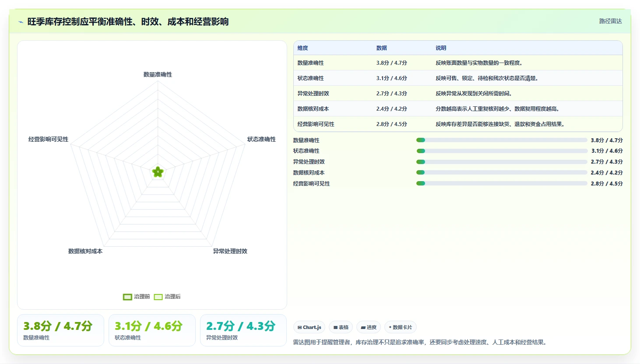Click the 数据核对成本 table row name
This screenshot has width=640, height=364.
(313, 109)
